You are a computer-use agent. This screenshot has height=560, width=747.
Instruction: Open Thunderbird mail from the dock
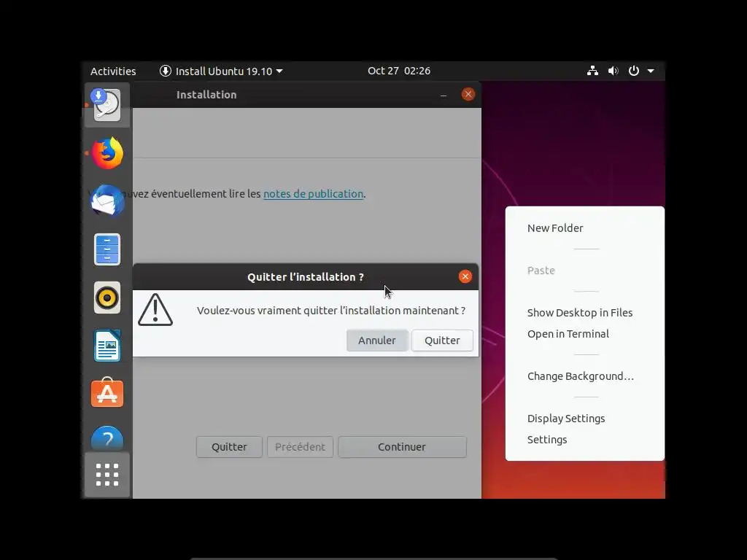[x=107, y=201]
